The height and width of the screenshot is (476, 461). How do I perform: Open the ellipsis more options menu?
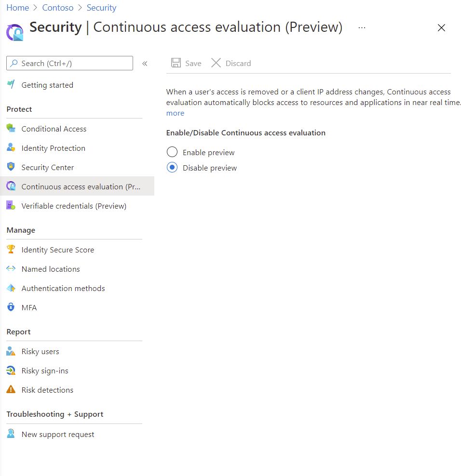(362, 28)
